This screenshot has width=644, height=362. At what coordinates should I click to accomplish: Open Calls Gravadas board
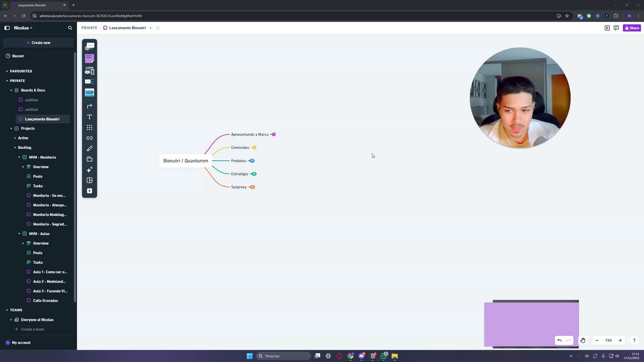[x=45, y=301]
